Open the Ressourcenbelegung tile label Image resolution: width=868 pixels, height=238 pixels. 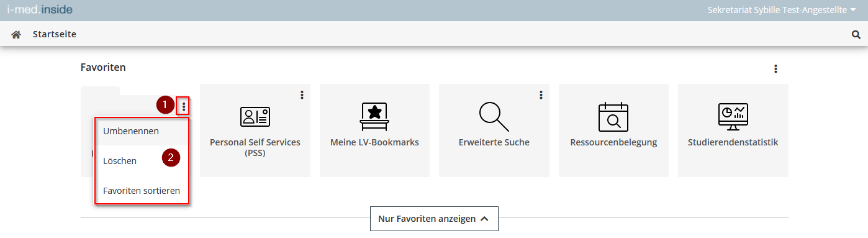(x=613, y=142)
